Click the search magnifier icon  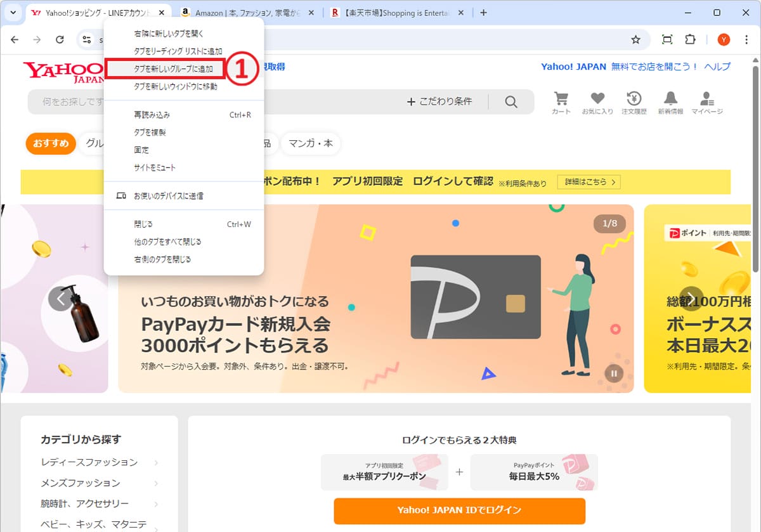tap(511, 101)
